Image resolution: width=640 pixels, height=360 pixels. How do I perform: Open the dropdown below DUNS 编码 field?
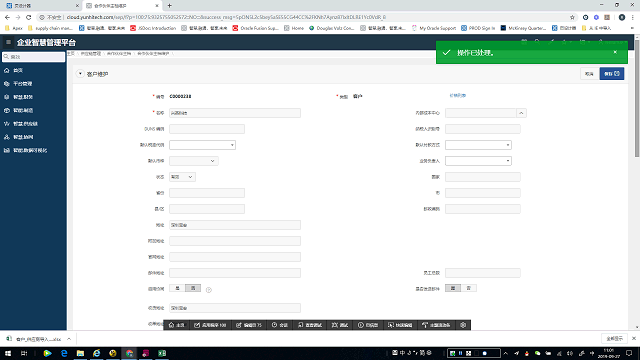pyautogui.click(x=202, y=145)
